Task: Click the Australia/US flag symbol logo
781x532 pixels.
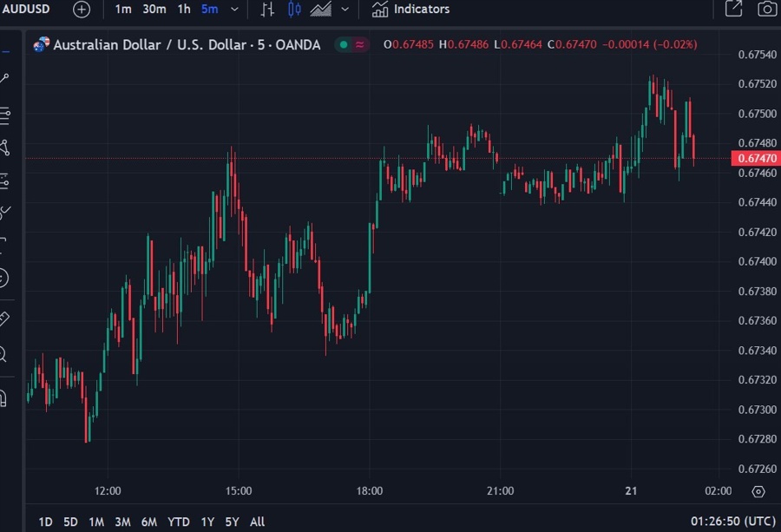Action: pos(42,44)
